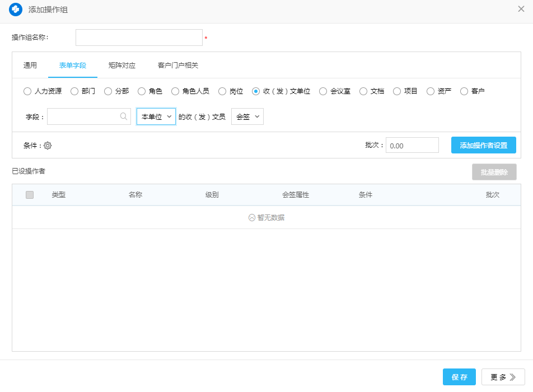This screenshot has height=392, width=533.
Task: Expand the 更多 options button
Action: click(x=503, y=377)
